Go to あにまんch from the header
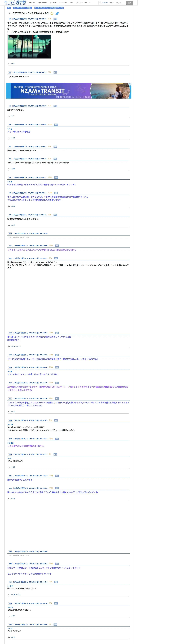The width and height of the screenshot is (194, 644). pos(63,3)
